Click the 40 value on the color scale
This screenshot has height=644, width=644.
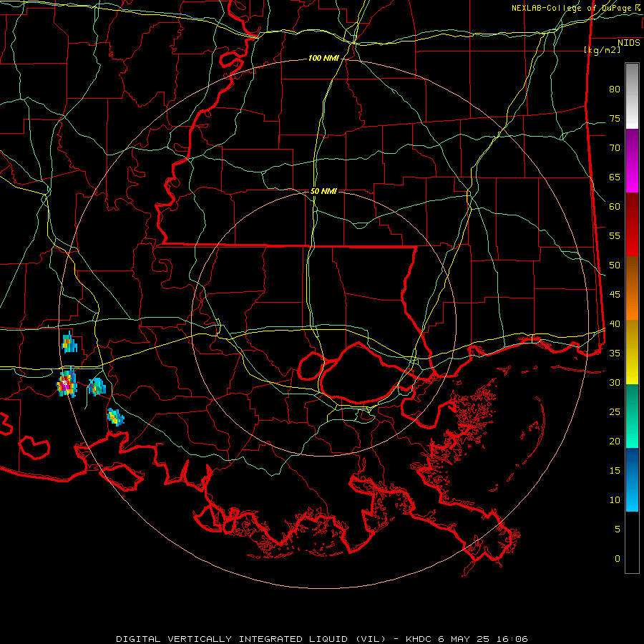point(615,323)
